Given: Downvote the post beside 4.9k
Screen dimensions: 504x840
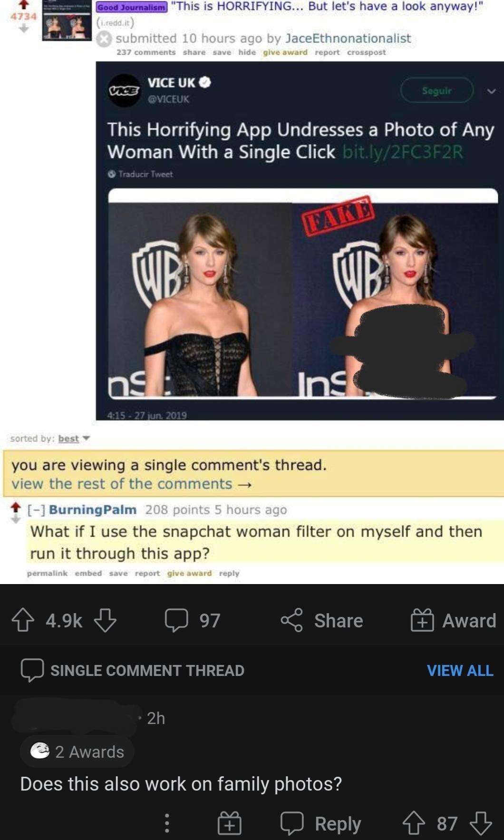Looking at the screenshot, I should click(x=105, y=620).
